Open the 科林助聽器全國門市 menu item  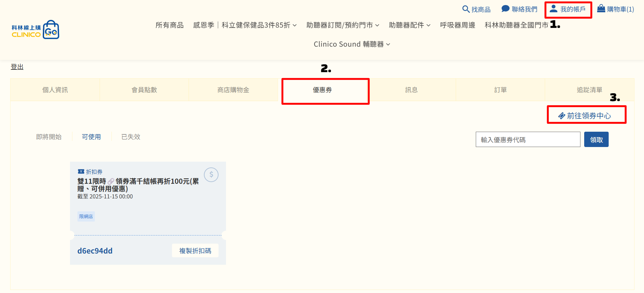pos(517,25)
